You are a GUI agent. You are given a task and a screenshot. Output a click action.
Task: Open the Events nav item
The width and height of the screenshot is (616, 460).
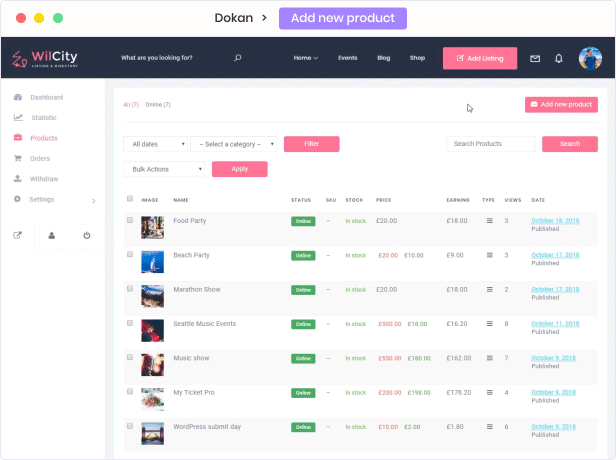(x=348, y=58)
